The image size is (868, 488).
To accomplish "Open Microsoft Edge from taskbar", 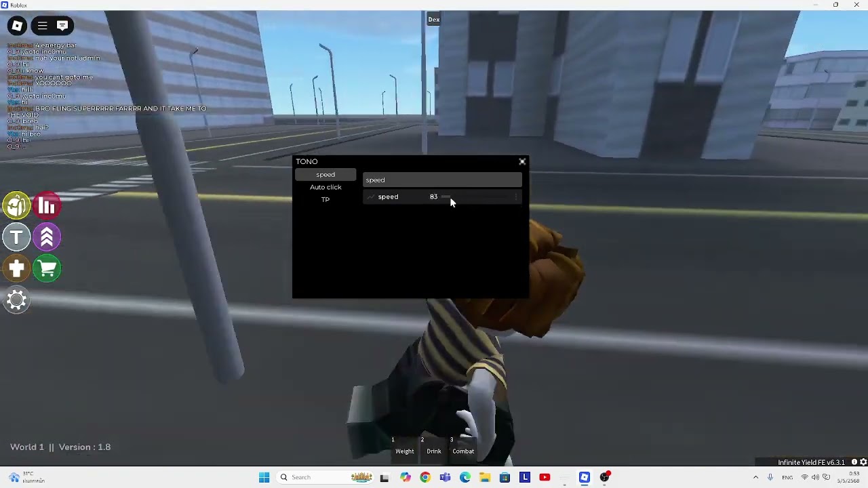I will [465, 477].
